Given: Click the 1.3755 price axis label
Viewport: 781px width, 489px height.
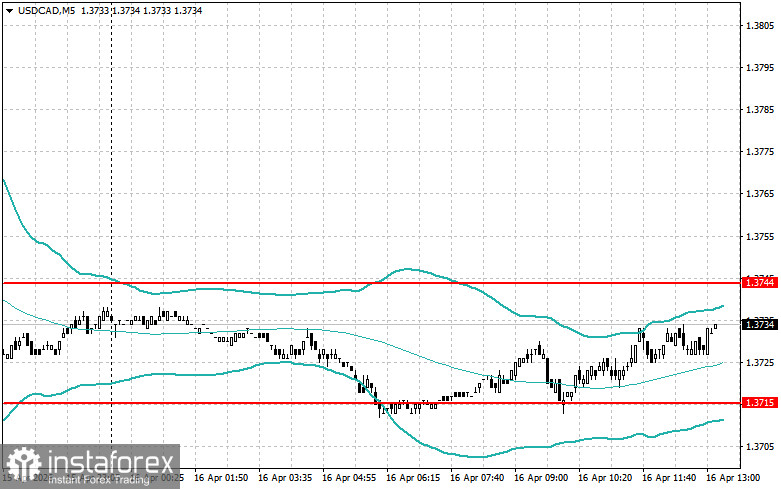Looking at the screenshot, I should click(761, 236).
